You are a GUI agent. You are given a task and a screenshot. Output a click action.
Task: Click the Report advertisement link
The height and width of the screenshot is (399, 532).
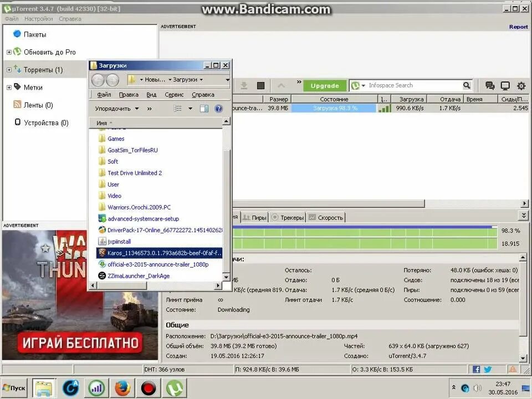point(518,27)
